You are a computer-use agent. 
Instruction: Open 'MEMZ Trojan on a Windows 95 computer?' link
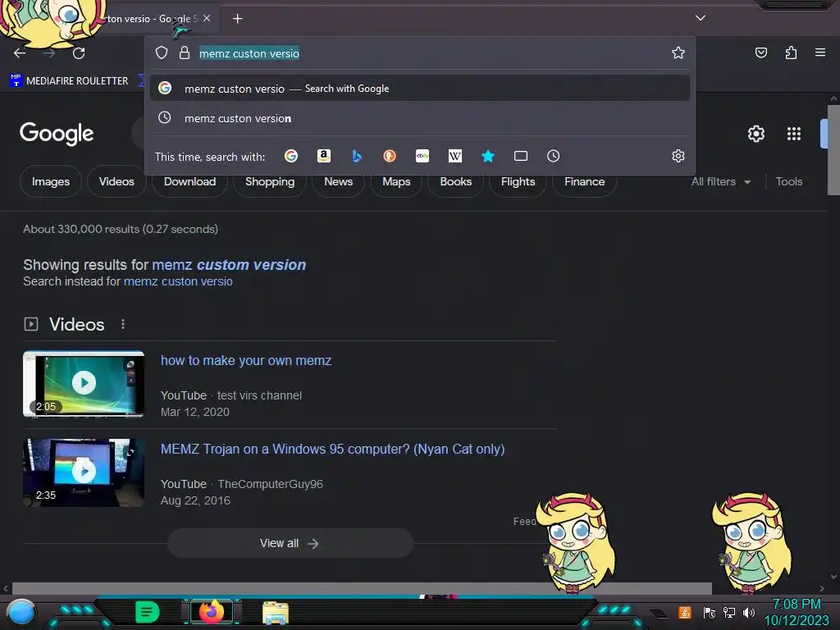333,449
